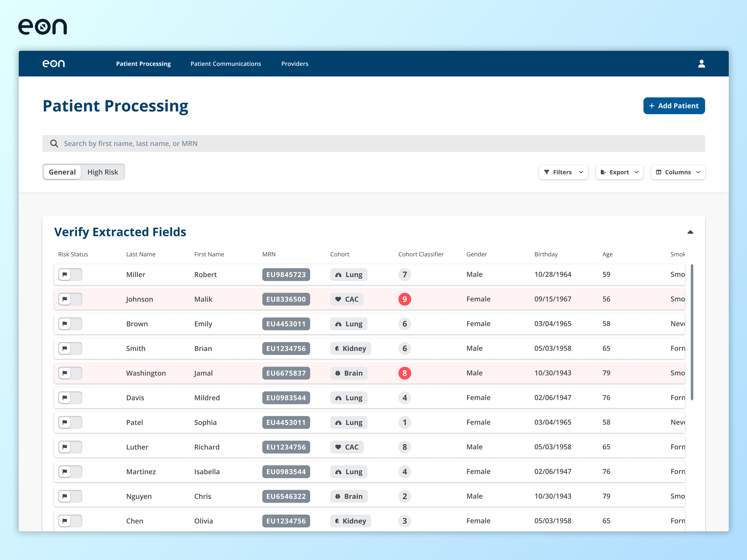Click the table's vertical scrollbar
The width and height of the screenshot is (747, 560).
coord(692,332)
